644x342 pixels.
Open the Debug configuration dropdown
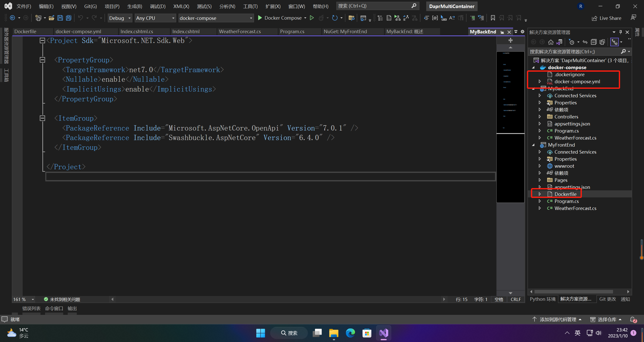pyautogui.click(x=120, y=18)
